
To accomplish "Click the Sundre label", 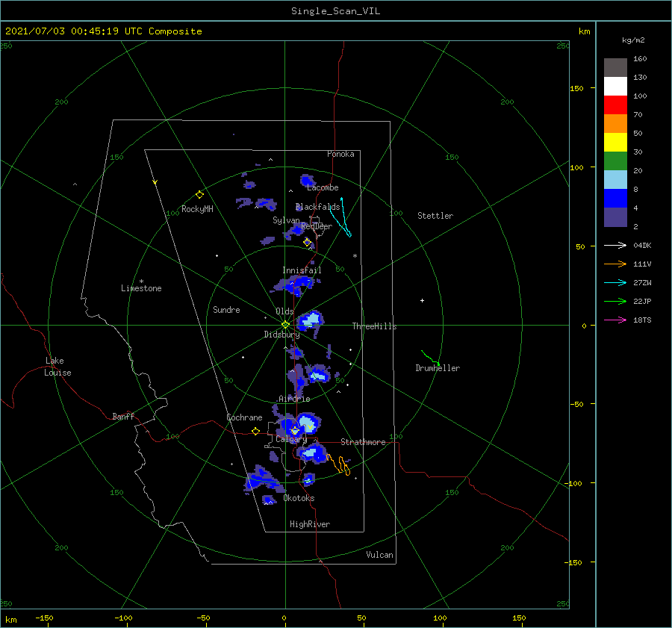I will click(226, 310).
